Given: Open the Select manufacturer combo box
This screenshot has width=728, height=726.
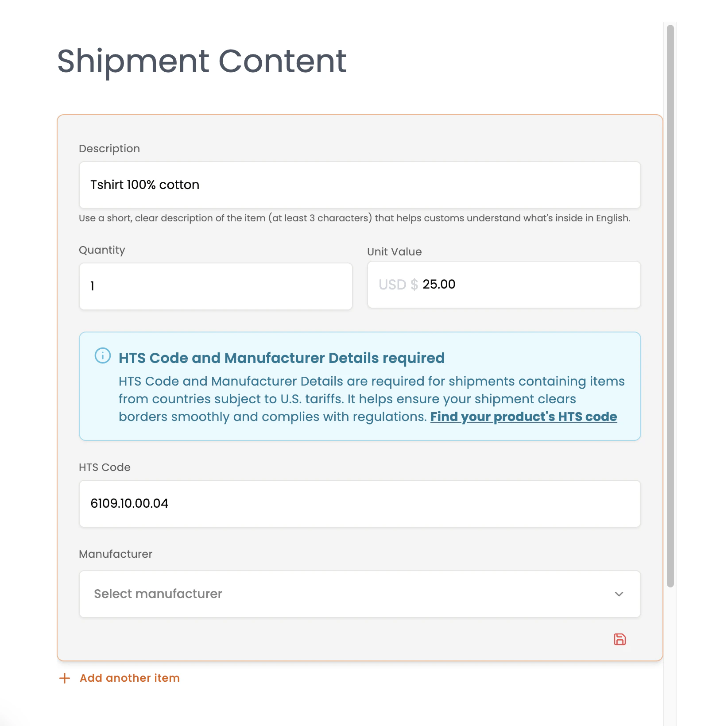Looking at the screenshot, I should pos(345,594).
